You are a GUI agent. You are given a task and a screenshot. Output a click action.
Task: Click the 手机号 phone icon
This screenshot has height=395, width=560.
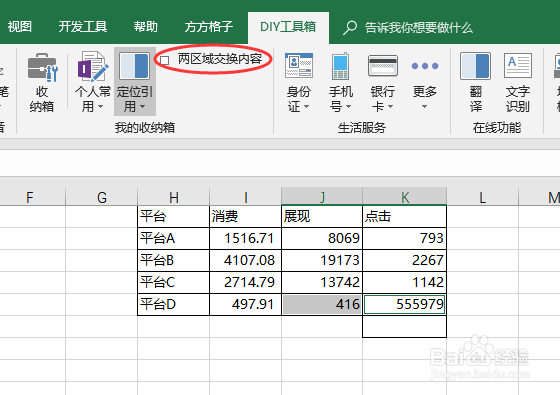(340, 66)
